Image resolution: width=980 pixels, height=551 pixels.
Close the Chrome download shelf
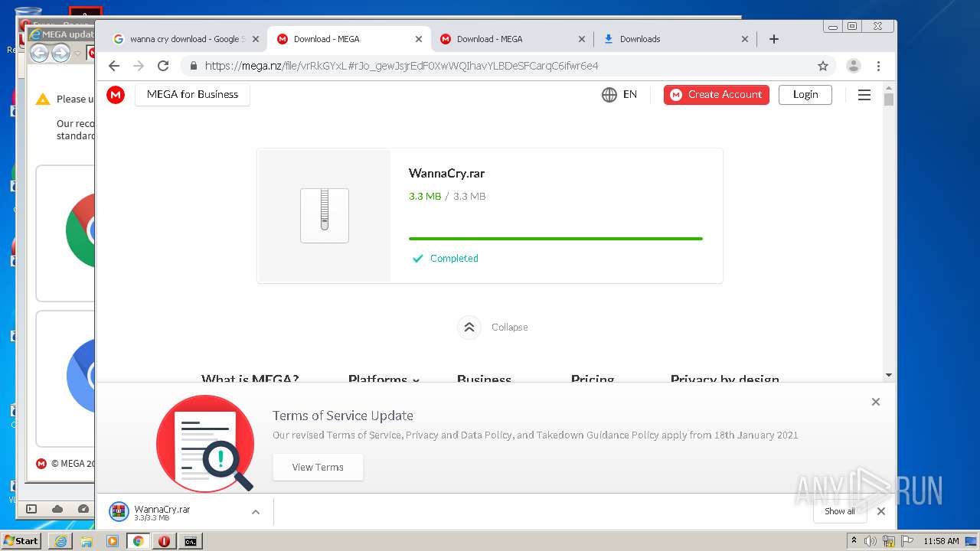(881, 511)
